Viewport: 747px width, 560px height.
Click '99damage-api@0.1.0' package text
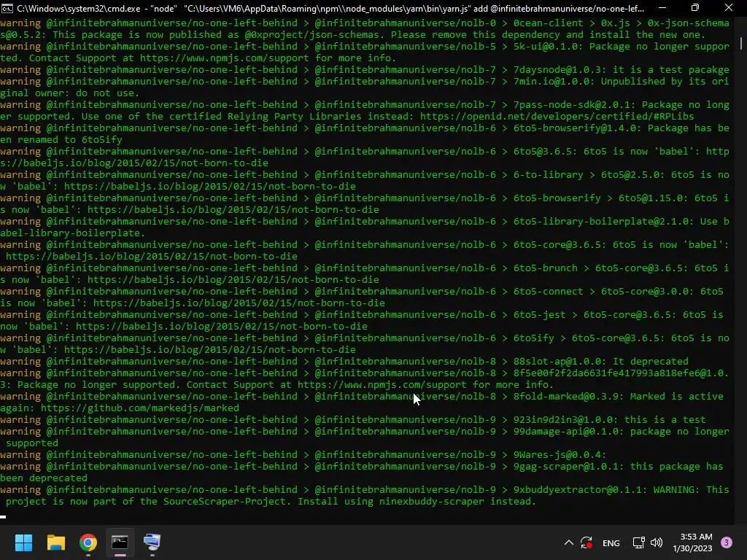[569, 432]
